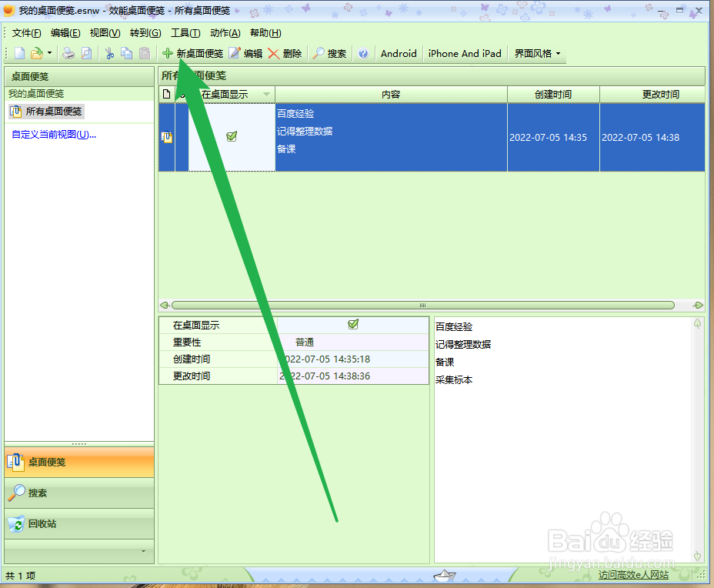The image size is (714, 588).
Task: Click the 重要性 value 普通
Action: (305, 342)
